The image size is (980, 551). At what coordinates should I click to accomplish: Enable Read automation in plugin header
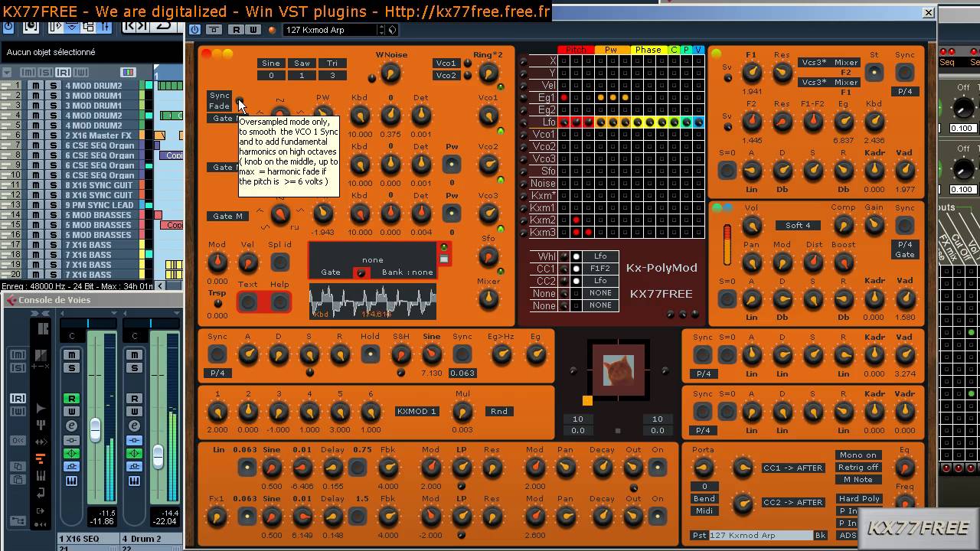(x=235, y=30)
